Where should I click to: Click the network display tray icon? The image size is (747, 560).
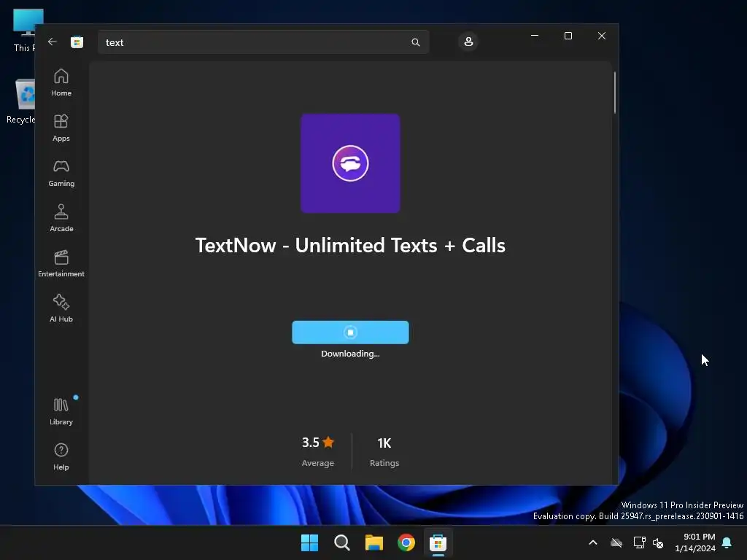click(x=639, y=542)
